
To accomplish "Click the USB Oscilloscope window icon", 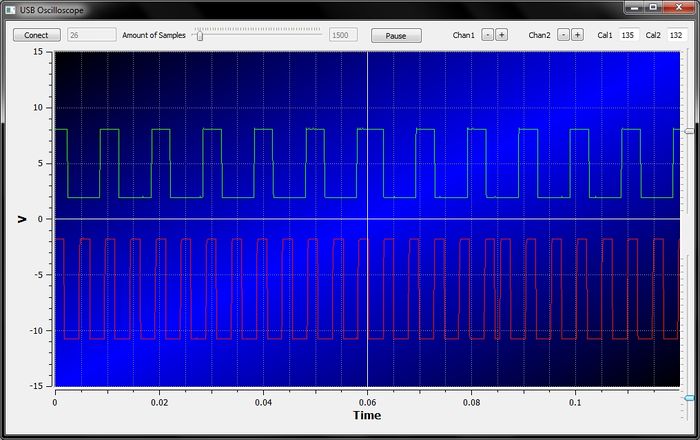I will (10, 8).
